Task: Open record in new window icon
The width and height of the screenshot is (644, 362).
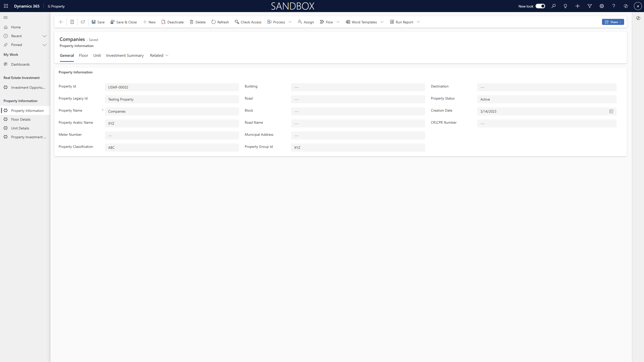Action: coord(83,22)
